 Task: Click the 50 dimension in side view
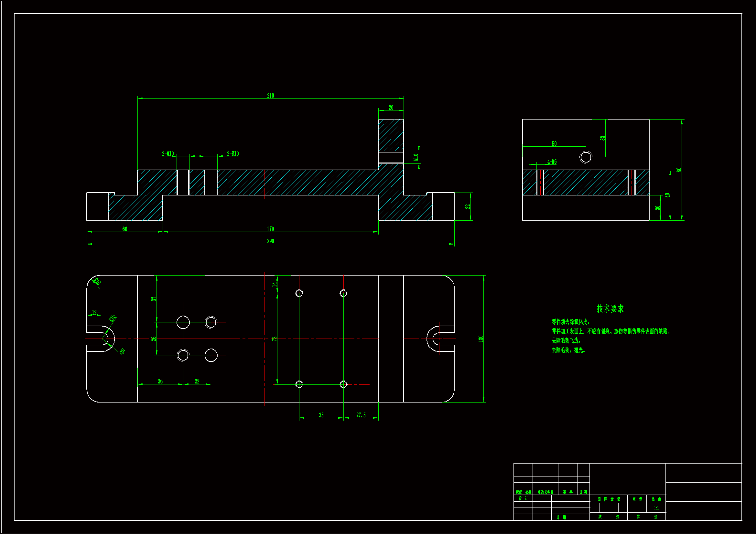tap(554, 144)
